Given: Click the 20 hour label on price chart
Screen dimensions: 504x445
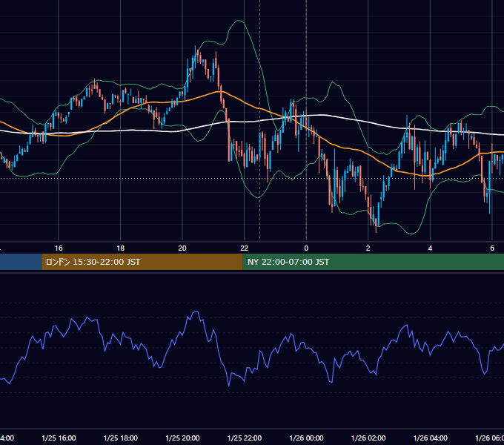Looking at the screenshot, I should point(182,248).
